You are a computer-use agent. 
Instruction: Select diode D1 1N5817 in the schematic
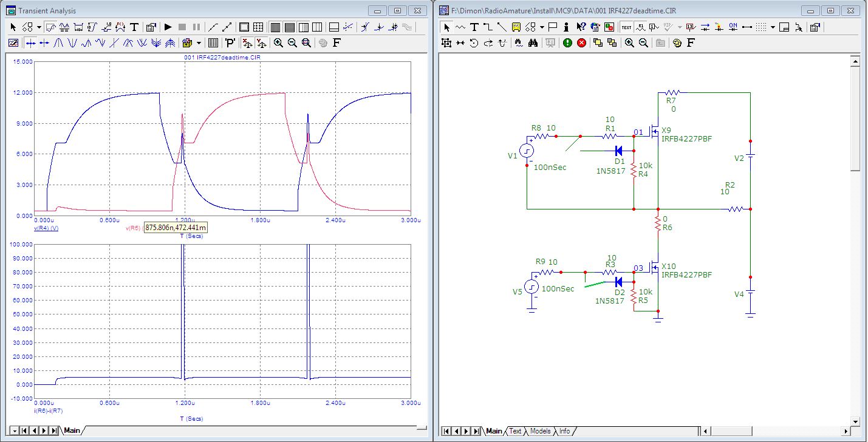[x=620, y=151]
